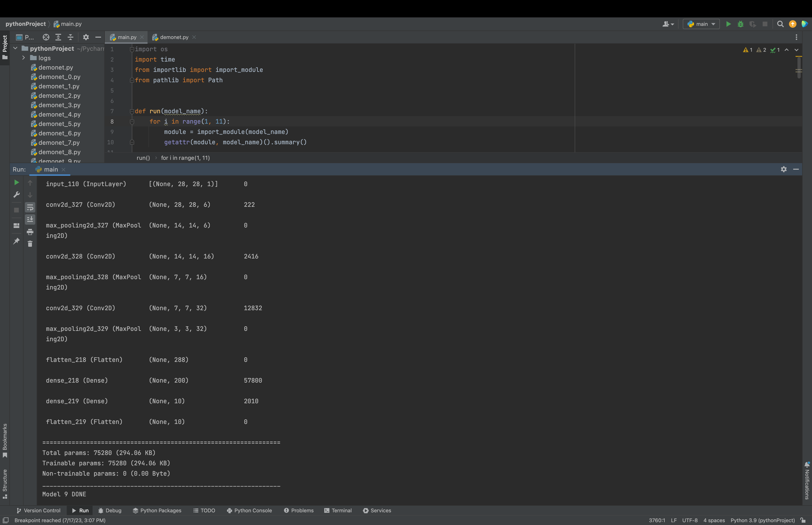The width and height of the screenshot is (812, 525).
Task: Open the 'main' run configuration dropdown
Action: [x=701, y=24]
